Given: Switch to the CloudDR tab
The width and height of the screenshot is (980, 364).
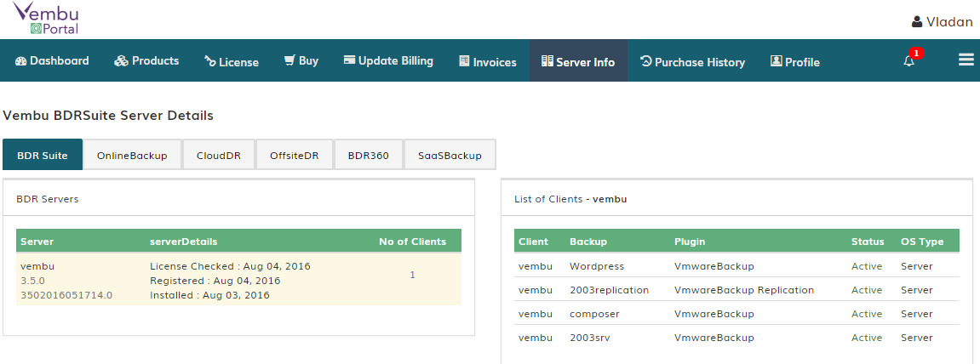Looking at the screenshot, I should pyautogui.click(x=219, y=155).
